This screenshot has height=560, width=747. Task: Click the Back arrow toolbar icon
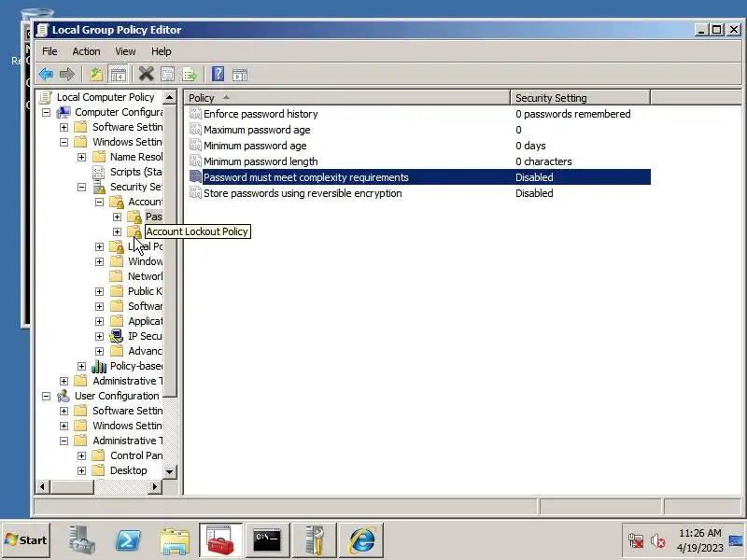[46, 75]
